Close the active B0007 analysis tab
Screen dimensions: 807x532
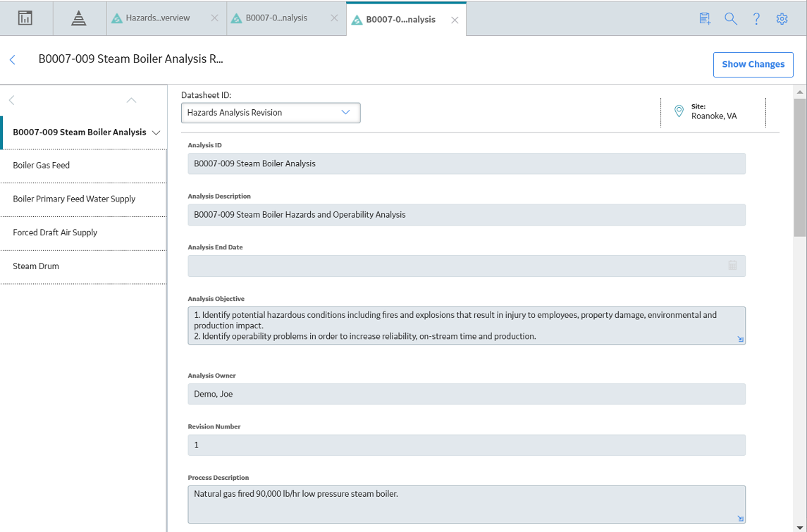[x=455, y=20]
